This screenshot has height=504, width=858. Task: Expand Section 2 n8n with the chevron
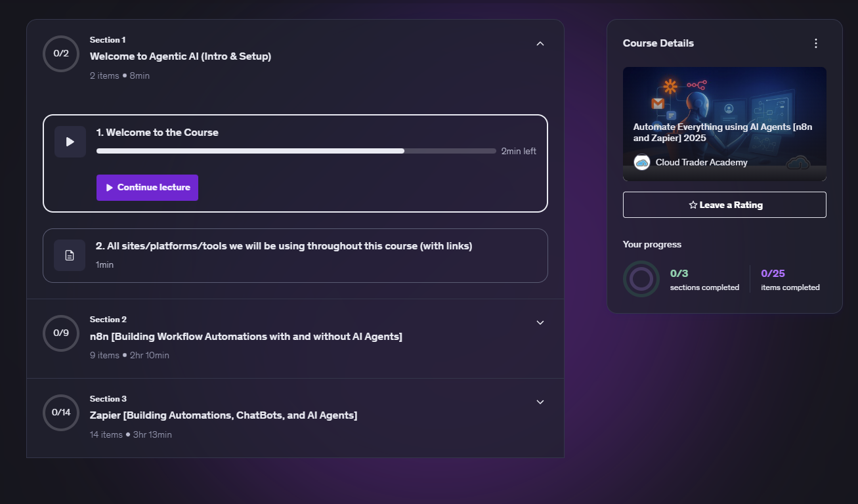[540, 323]
